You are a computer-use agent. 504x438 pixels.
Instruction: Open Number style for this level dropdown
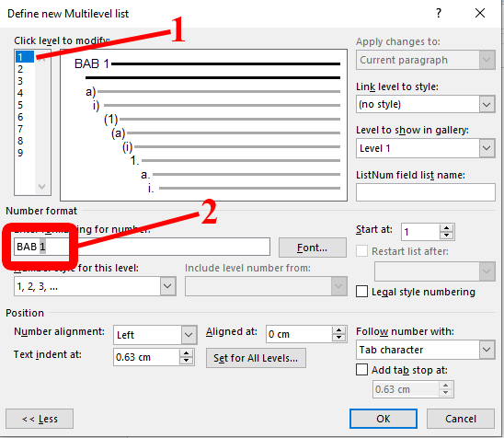point(95,286)
